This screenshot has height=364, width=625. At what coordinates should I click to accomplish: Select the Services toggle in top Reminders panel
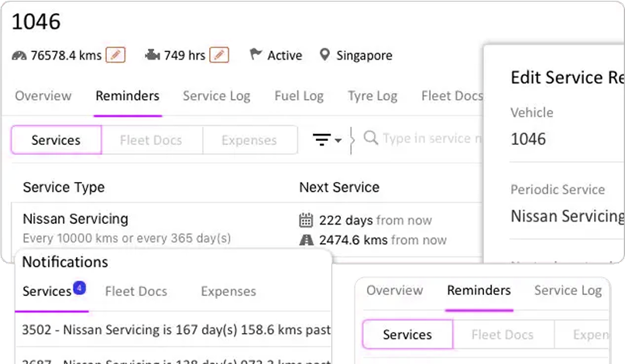(56, 140)
